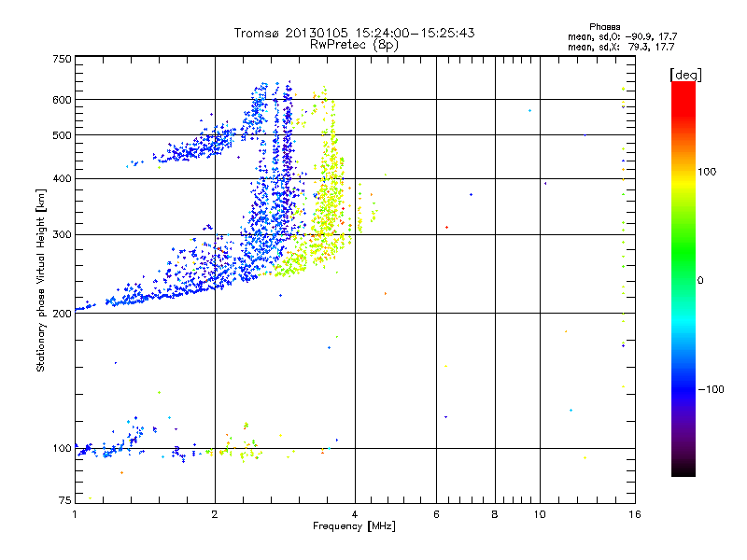The width and height of the screenshot is (747, 560).
Task: Click the y-axis '600' tick label
Action: click(62, 100)
